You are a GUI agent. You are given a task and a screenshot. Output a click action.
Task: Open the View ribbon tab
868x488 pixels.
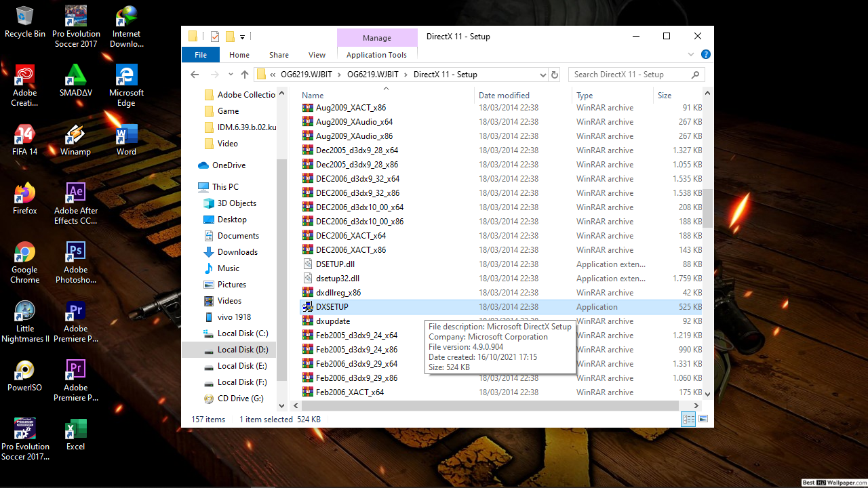tap(317, 55)
